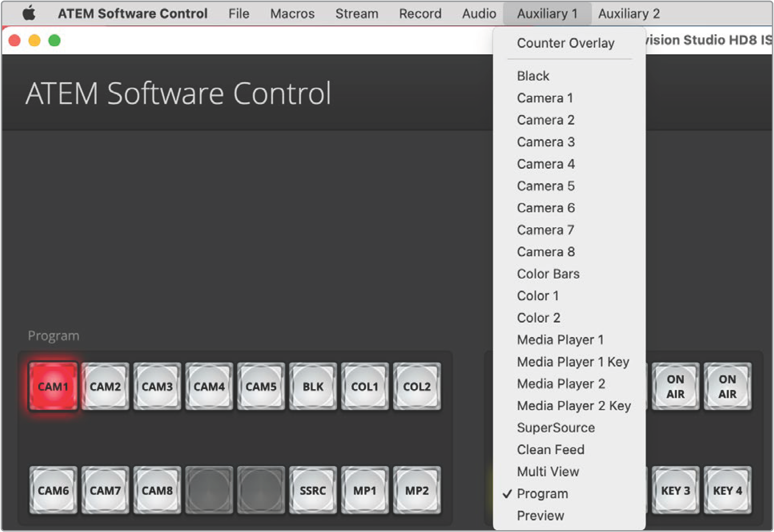Open the Apple menu

pos(29,13)
